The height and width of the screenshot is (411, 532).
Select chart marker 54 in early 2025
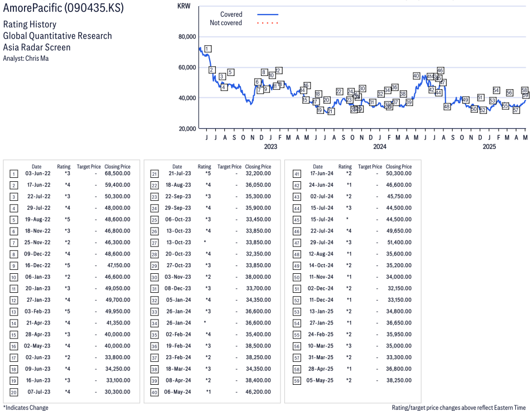tap(496, 90)
